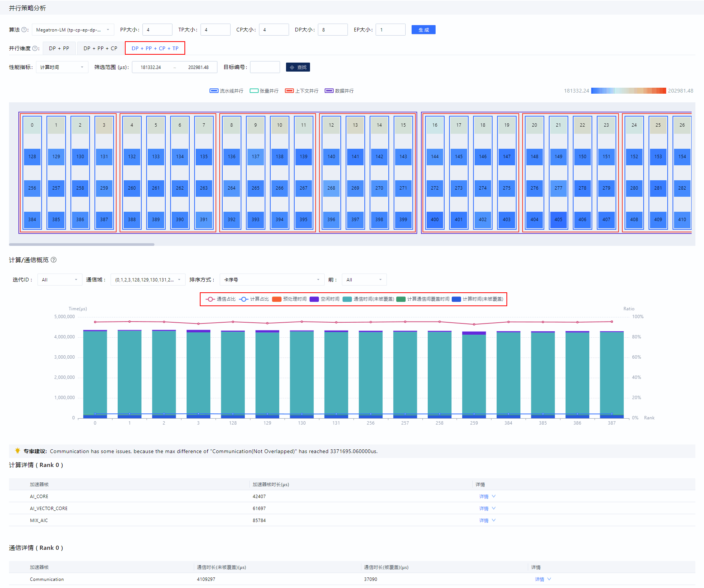Toggle 通信占比 line in chart legend
The image size is (704, 588).
point(220,299)
